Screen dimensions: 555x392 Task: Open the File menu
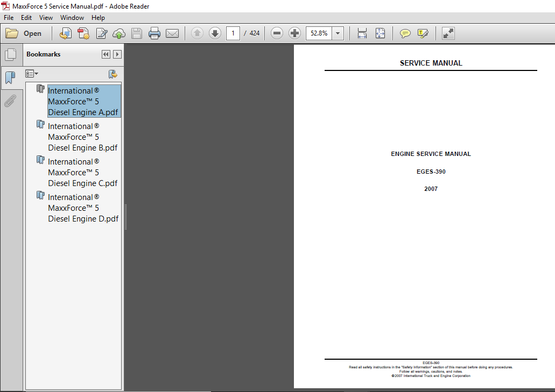click(9, 18)
